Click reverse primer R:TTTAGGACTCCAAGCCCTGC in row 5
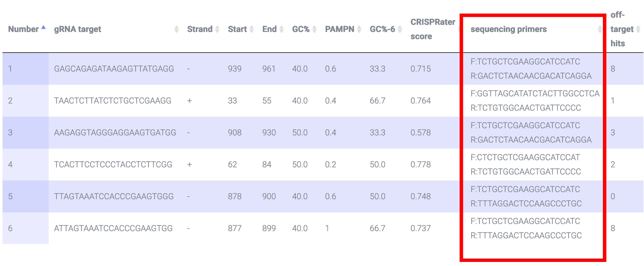Image resolution: width=644 pixels, height=266 pixels. [526, 204]
